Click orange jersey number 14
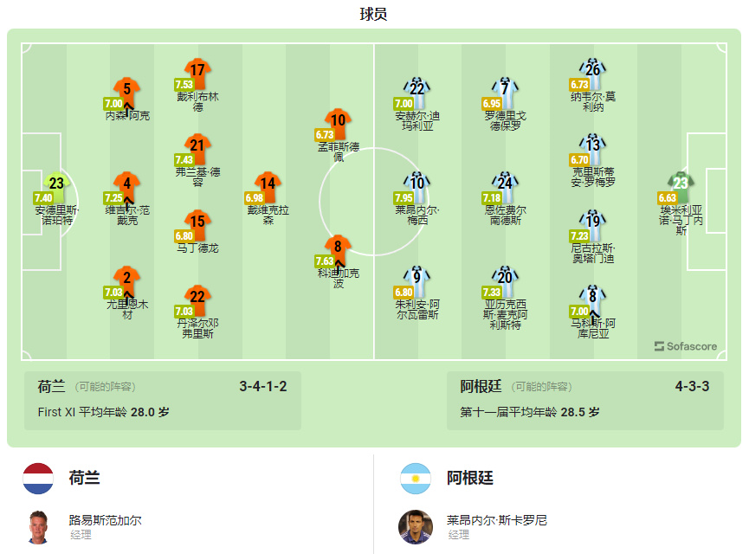749x560 pixels. tap(268, 187)
